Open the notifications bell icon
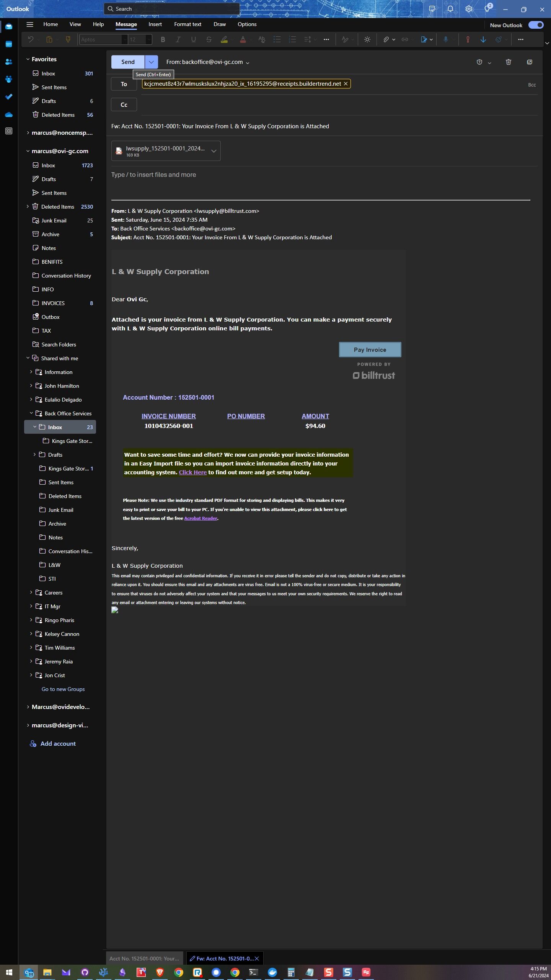 (x=450, y=9)
